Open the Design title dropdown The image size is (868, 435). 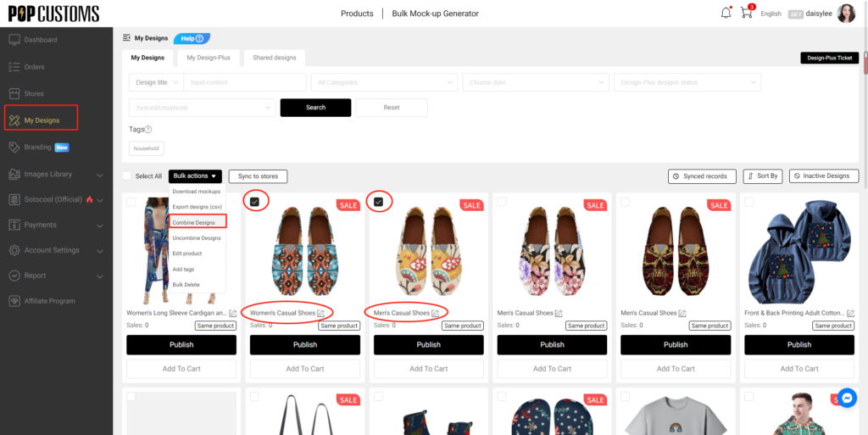tap(156, 82)
